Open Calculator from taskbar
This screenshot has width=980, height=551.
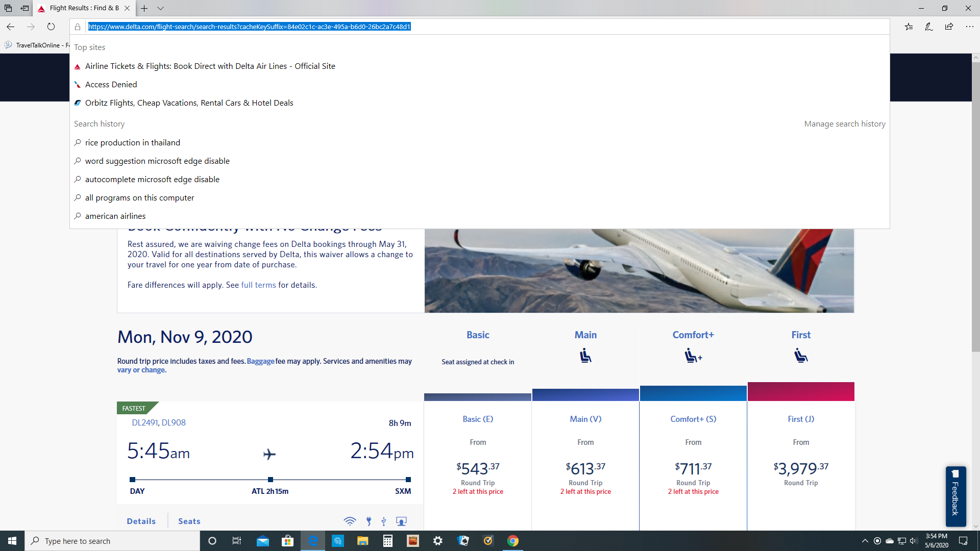[388, 541]
